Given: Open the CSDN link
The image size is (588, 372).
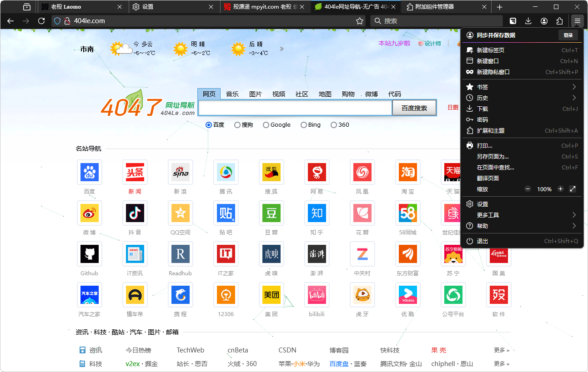Looking at the screenshot, I should coord(287,350).
